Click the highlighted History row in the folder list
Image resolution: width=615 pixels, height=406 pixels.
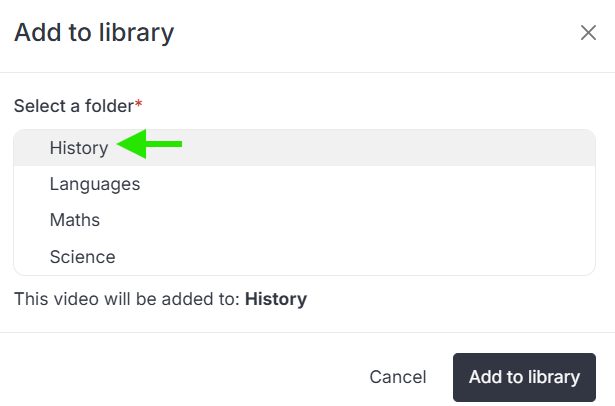pos(304,148)
